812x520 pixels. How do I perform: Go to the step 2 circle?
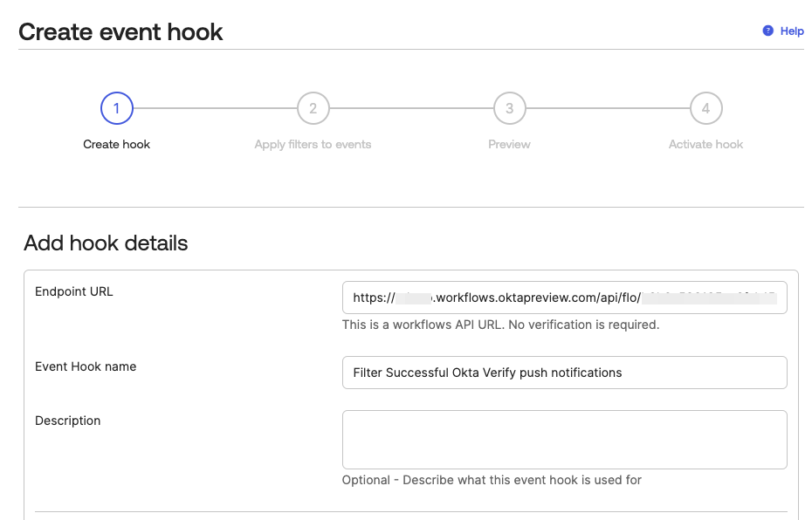click(x=313, y=109)
